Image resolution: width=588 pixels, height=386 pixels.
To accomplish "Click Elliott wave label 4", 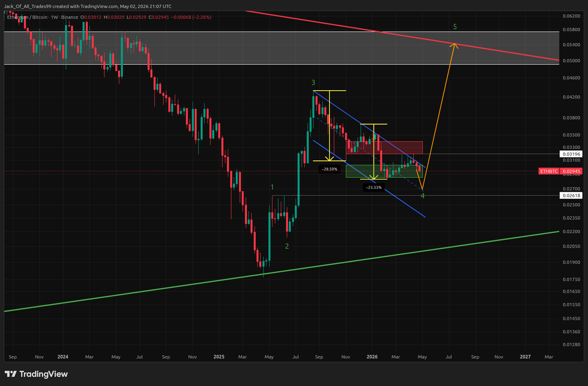I will (x=423, y=196).
